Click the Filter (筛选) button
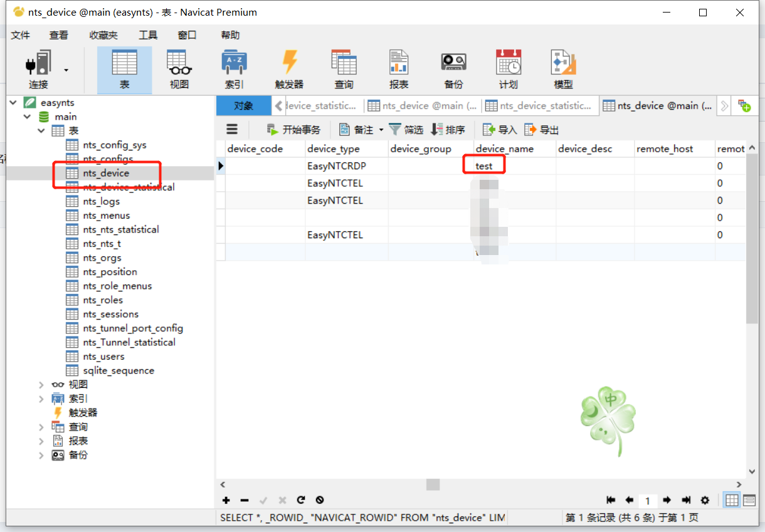Image resolution: width=765 pixels, height=532 pixels. [x=406, y=130]
